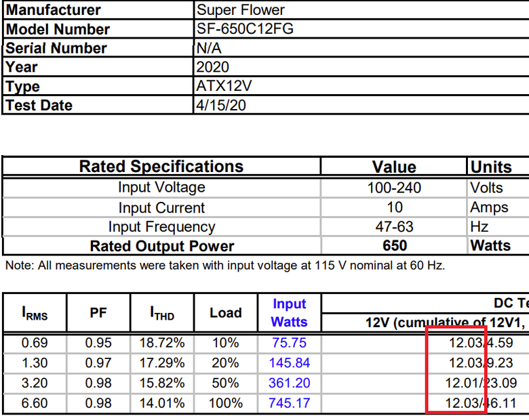Click the Serial Number label cell
The image size is (529, 420).
98,48
